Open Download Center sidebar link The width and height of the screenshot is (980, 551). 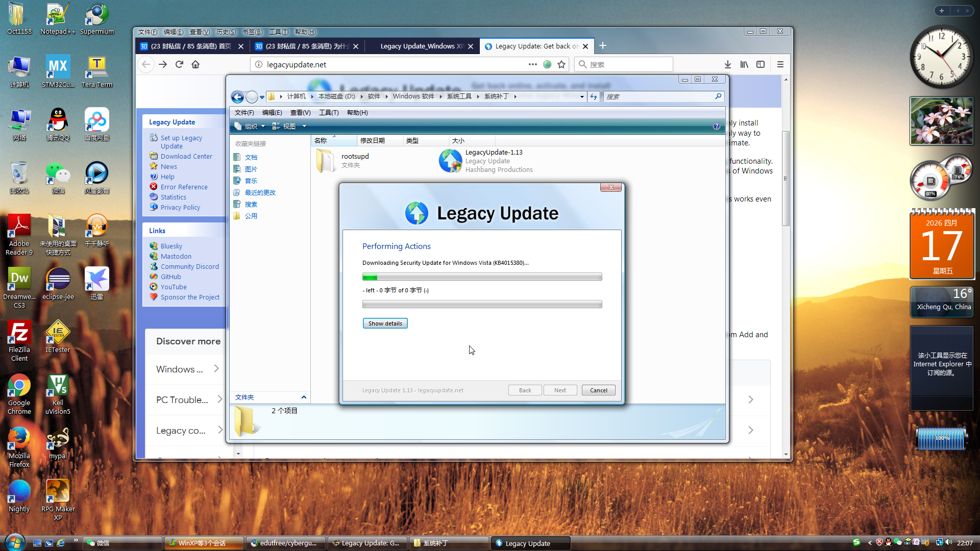186,156
